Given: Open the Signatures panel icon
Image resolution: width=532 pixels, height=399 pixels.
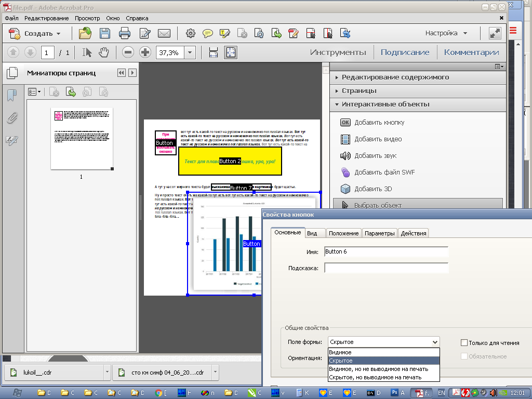Looking at the screenshot, I should click(12, 140).
